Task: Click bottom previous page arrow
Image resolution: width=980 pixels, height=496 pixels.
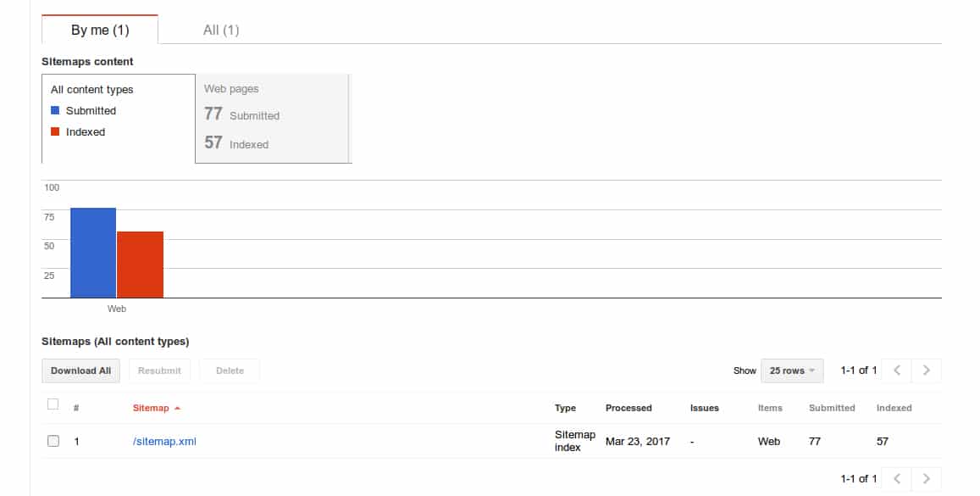Action: tap(897, 479)
